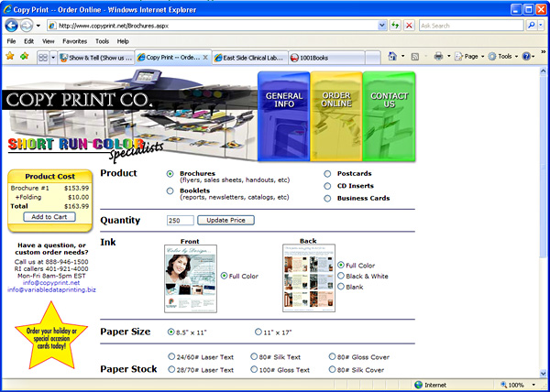Run search with the magnifier icon
The height and width of the screenshot is (392, 550).
tap(532, 26)
